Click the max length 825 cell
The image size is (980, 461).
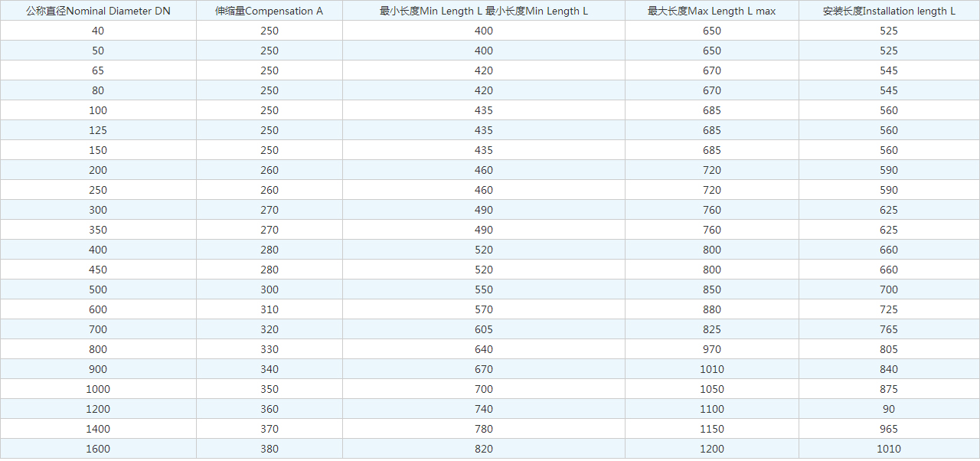coord(711,329)
